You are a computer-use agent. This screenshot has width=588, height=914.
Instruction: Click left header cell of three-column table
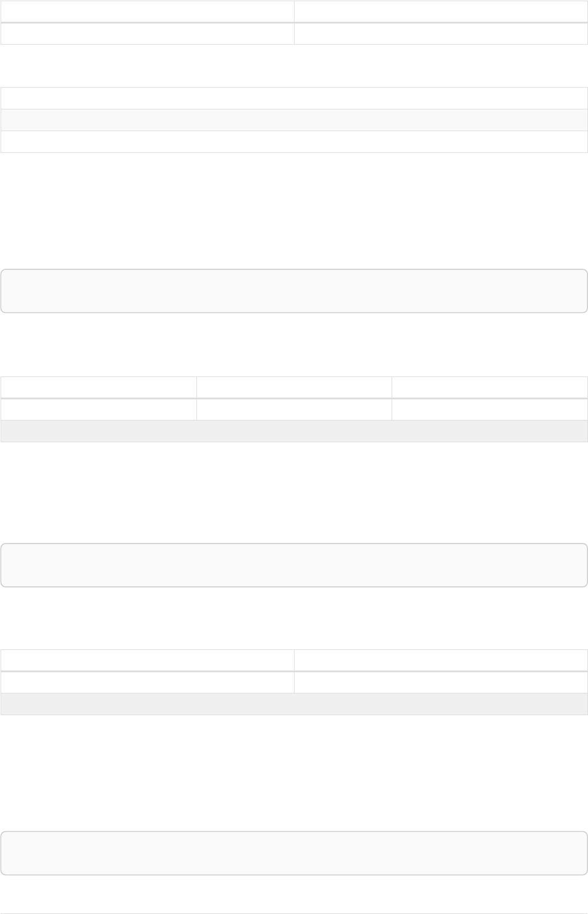click(x=98, y=387)
